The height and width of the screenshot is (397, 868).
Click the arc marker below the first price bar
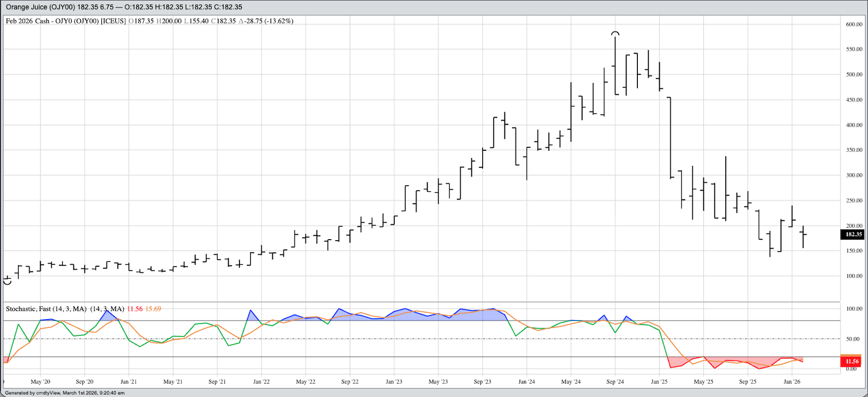click(7, 283)
